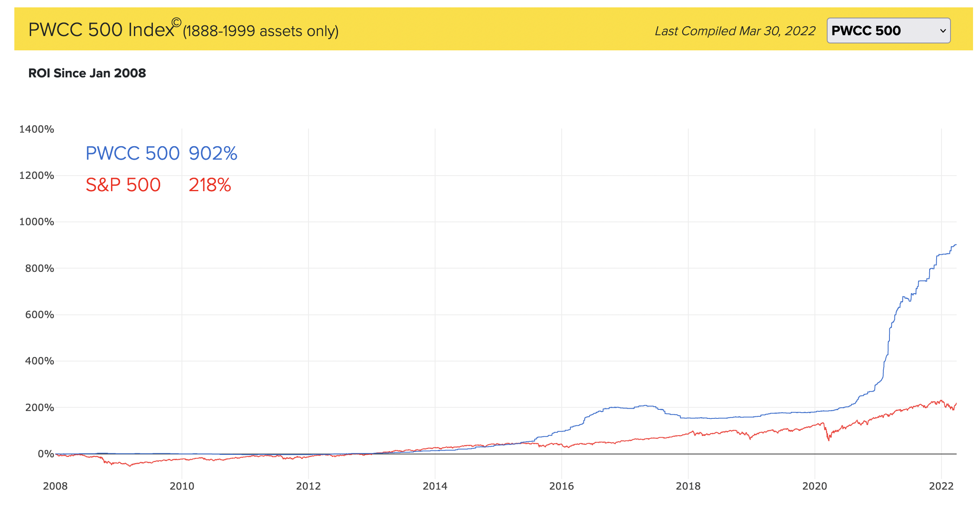The width and height of the screenshot is (980, 506).
Task: Click the blue line's endpoint near 900%
Action: click(x=956, y=245)
